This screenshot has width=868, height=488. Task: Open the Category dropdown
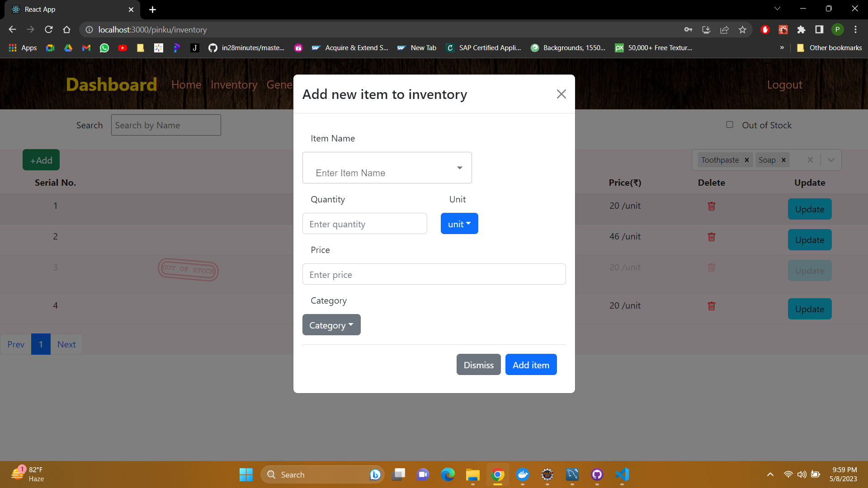point(331,324)
